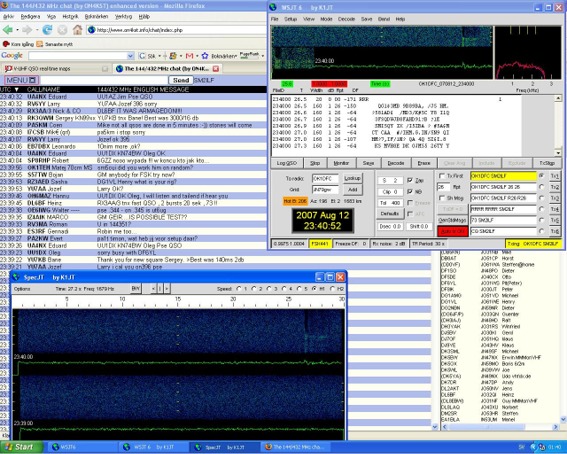The height and width of the screenshot is (454, 567).
Task: Open the SpecJT Options menu
Action: (22, 289)
